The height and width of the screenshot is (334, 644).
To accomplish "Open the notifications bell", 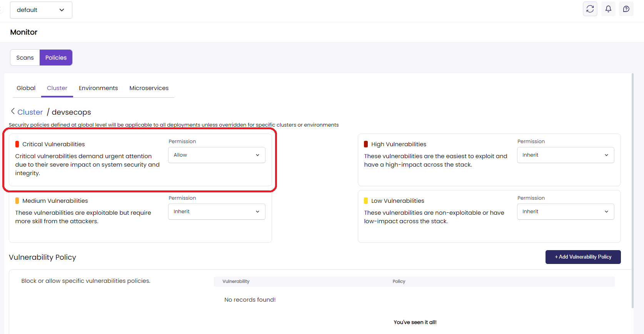I will click(x=608, y=9).
